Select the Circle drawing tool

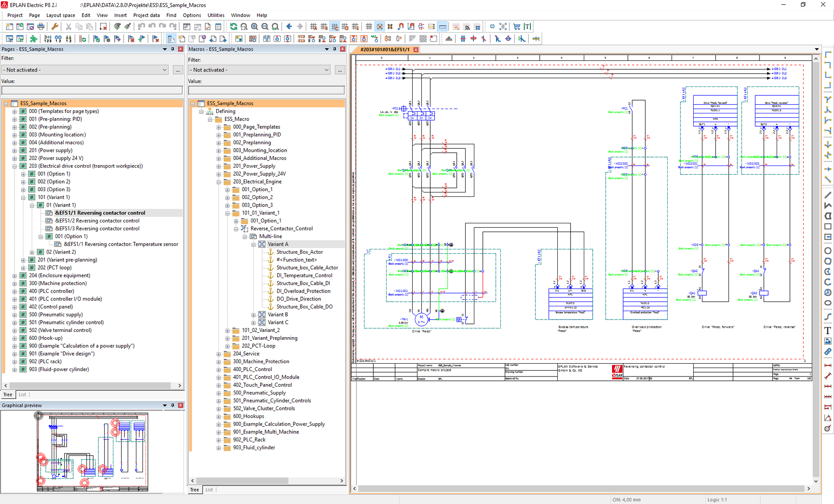(828, 251)
